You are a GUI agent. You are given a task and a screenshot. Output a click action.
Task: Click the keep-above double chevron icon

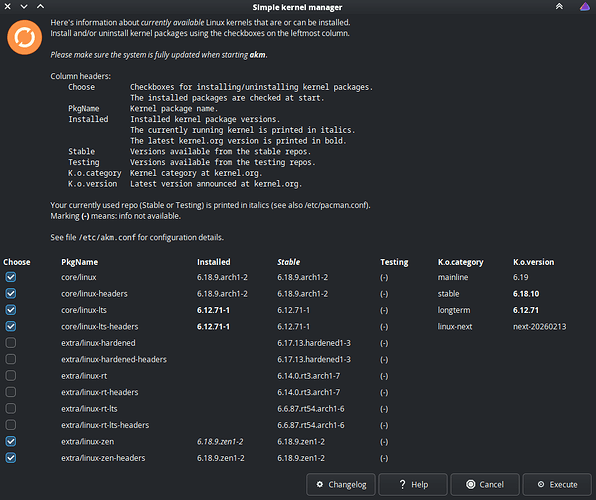point(559,6)
